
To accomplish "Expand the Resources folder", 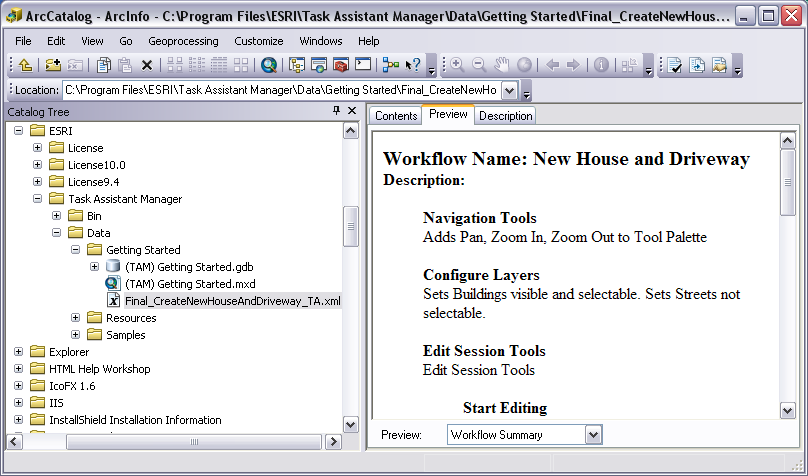I will point(76,318).
